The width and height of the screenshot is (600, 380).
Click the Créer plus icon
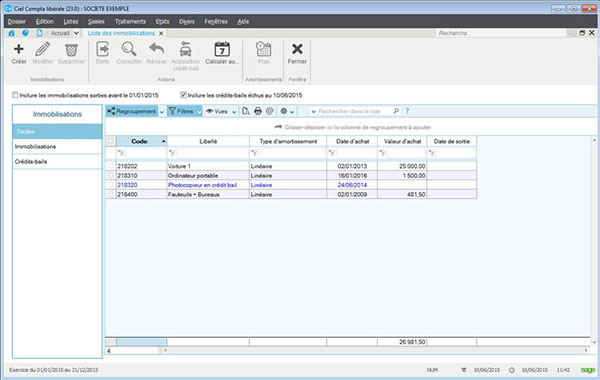18,49
